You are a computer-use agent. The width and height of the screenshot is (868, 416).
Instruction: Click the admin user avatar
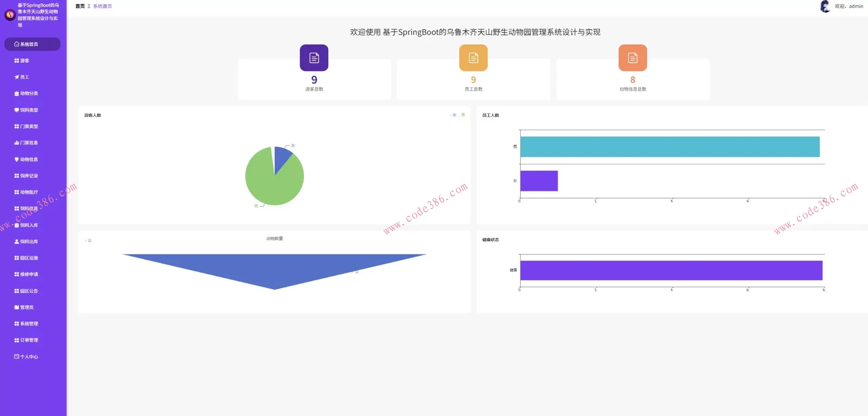click(x=825, y=6)
